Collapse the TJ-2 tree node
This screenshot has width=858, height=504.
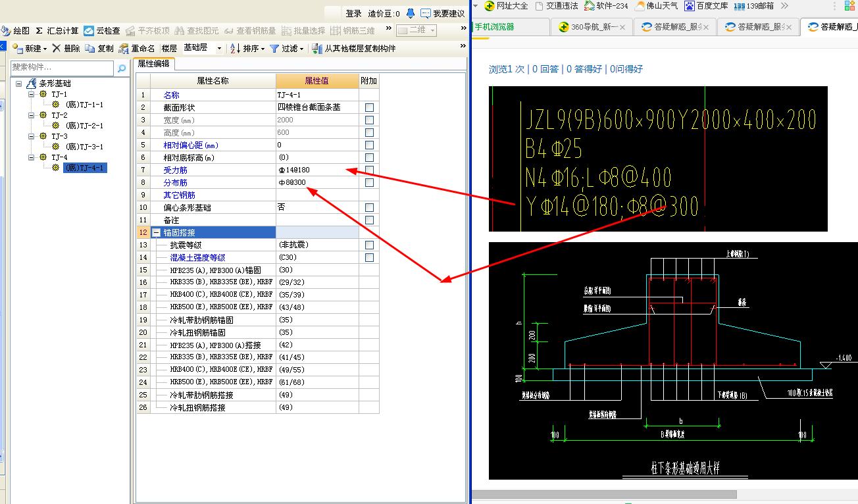click(31, 116)
